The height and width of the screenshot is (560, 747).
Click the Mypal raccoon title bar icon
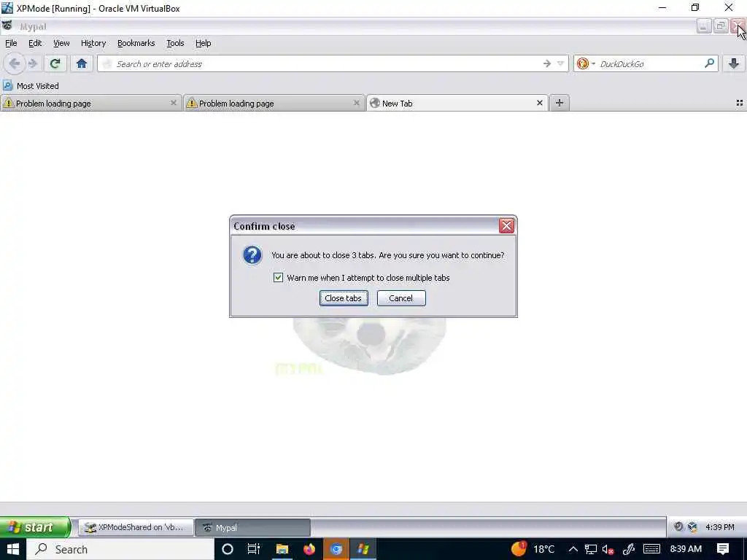click(x=7, y=26)
